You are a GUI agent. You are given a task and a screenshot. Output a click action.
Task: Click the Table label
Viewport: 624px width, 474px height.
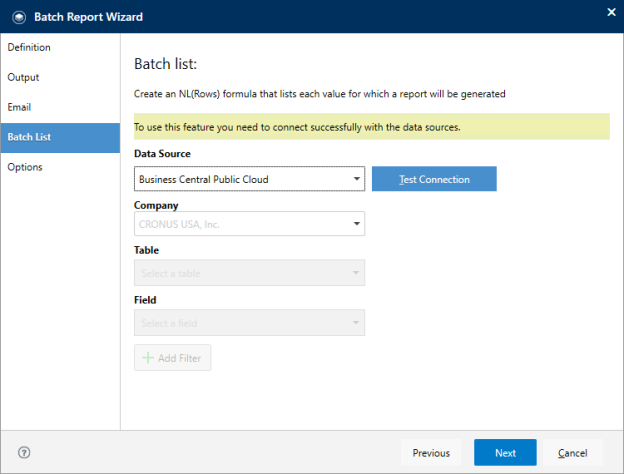click(146, 250)
